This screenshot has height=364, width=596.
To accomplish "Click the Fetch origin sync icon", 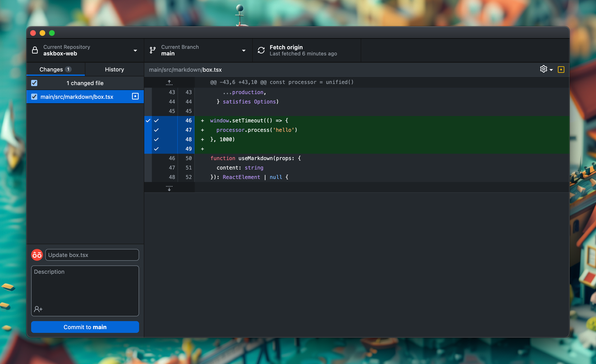I will (261, 50).
